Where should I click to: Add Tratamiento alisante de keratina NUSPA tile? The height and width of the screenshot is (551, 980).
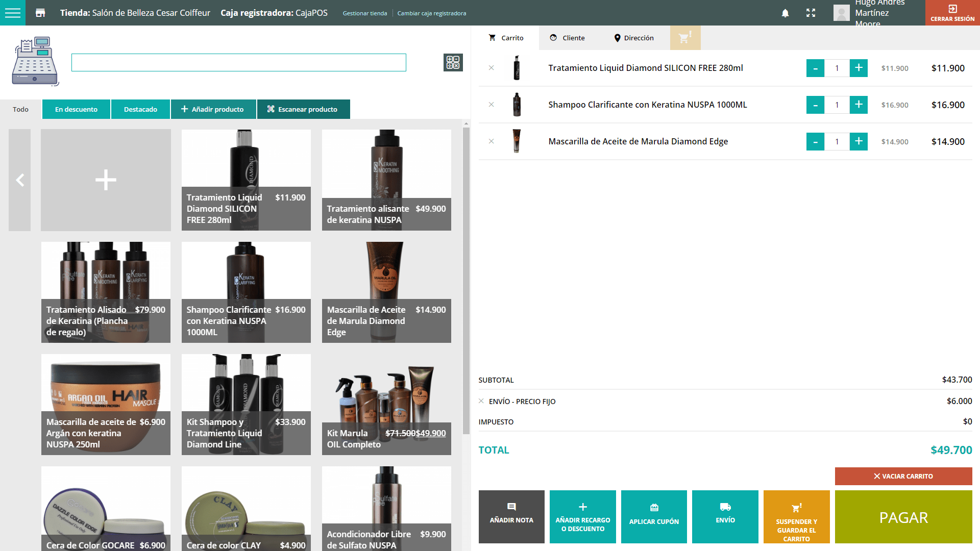point(386,180)
